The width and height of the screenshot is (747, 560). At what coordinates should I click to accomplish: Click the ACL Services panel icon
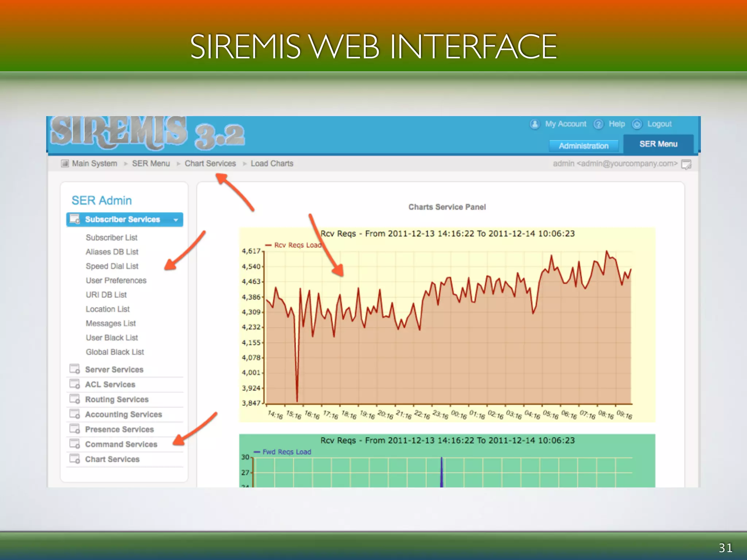click(x=75, y=384)
